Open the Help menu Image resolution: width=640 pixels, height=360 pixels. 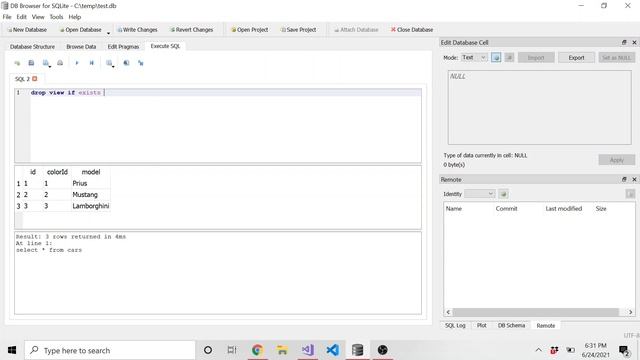[75, 17]
